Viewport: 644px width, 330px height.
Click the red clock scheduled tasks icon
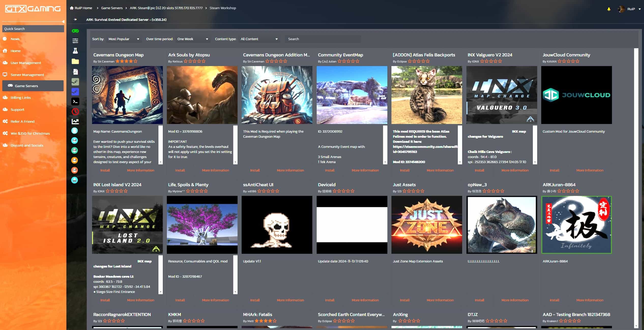[x=75, y=112]
